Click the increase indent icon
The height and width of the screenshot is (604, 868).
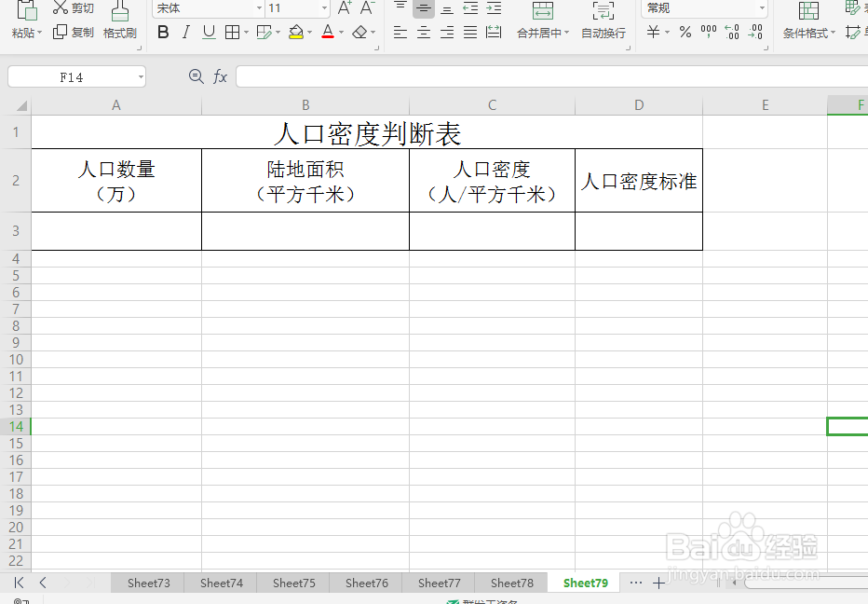pos(494,7)
